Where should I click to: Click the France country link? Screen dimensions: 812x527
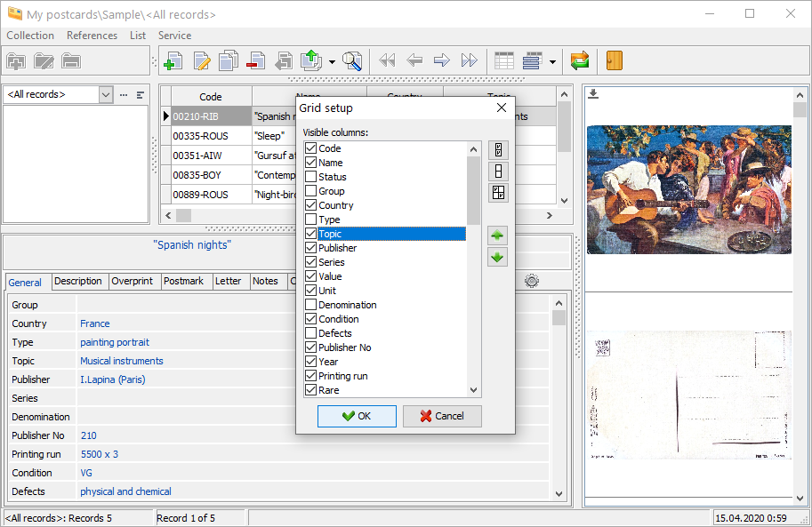pos(95,323)
